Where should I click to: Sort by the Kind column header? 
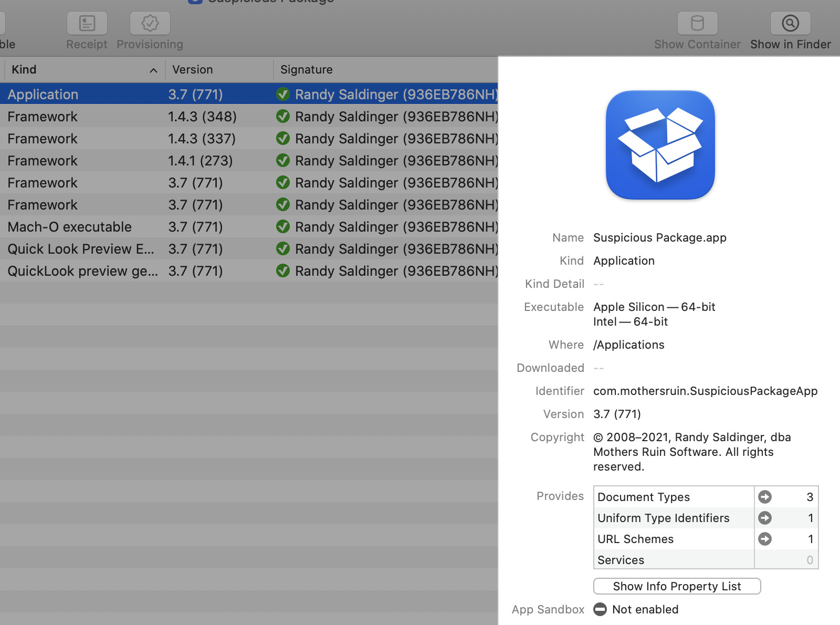pyautogui.click(x=84, y=69)
